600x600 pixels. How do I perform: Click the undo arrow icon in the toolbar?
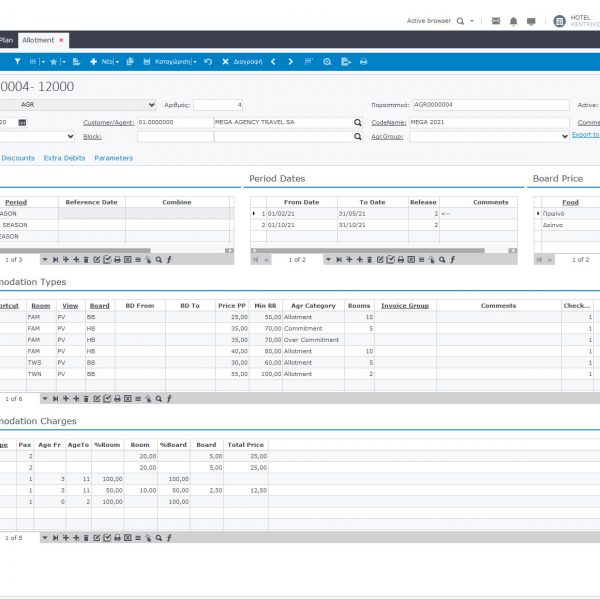coord(208,62)
